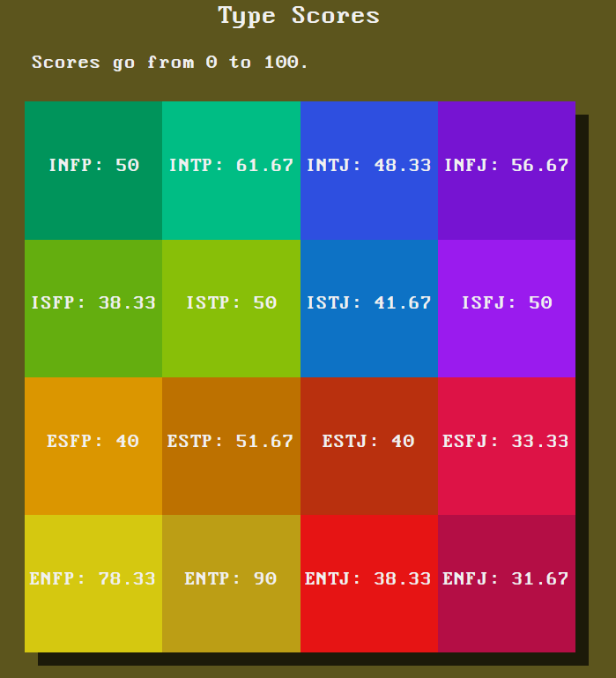This screenshot has height=678, width=616.
Task: Click the ISFP: 38.33 cell
Action: [93, 309]
